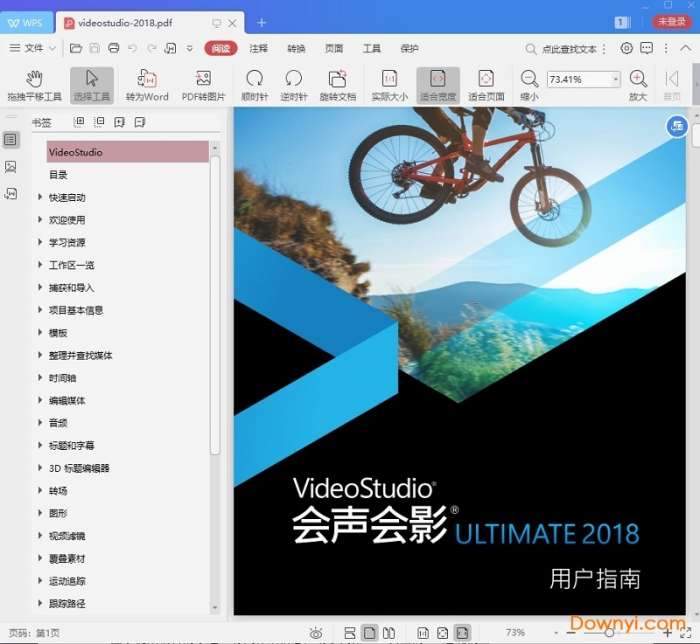Convert the PDF with 转为Word
Viewport: 700px width, 644px height.
pos(147,85)
